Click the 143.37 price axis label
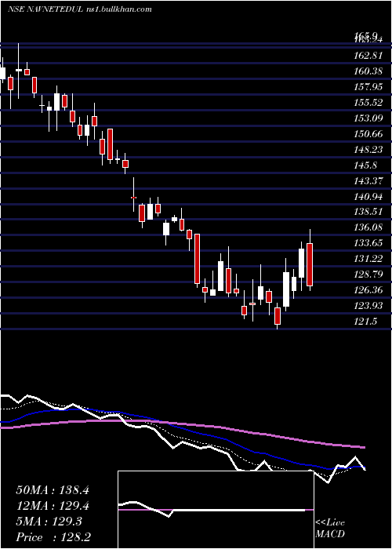The image size is (392, 549). [x=369, y=181]
